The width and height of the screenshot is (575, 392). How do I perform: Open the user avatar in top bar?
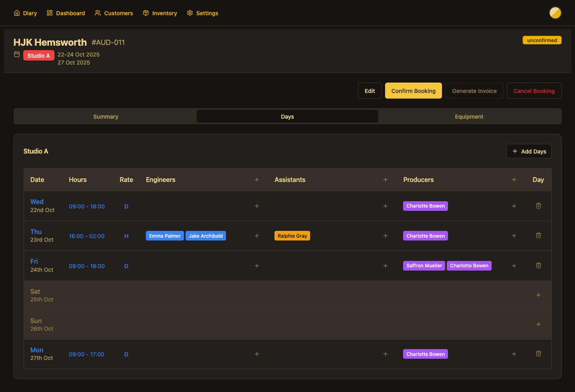point(555,13)
